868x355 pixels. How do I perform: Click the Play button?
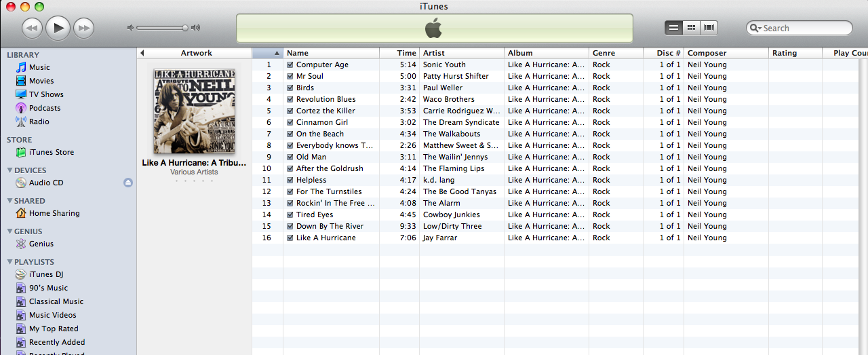pyautogui.click(x=58, y=27)
